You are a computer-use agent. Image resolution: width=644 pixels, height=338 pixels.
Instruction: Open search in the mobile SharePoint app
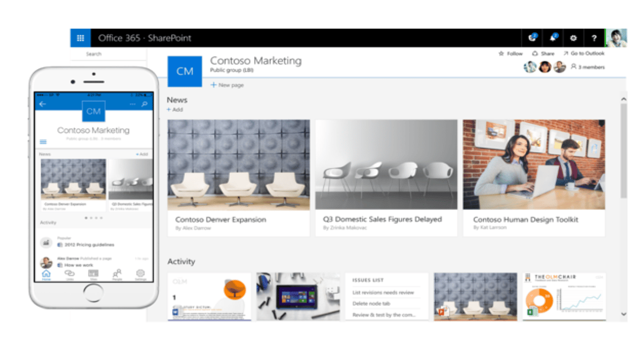tap(144, 104)
